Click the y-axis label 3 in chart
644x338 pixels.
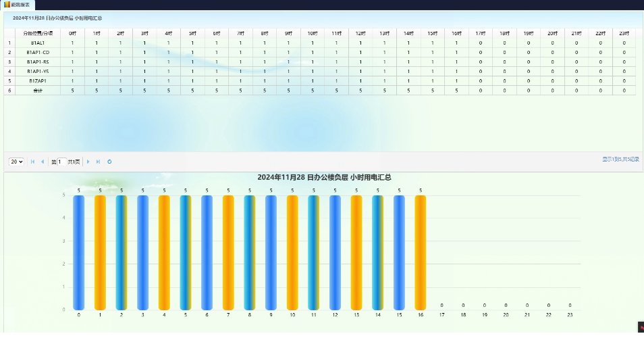pos(63,241)
